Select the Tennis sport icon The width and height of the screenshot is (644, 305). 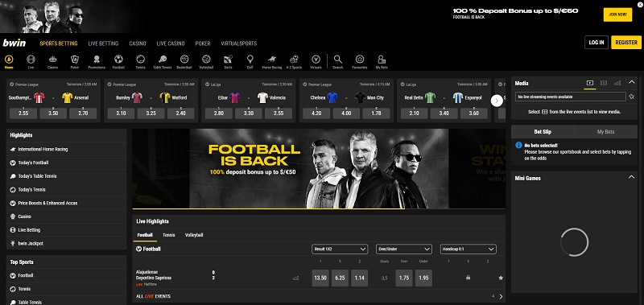(140, 62)
